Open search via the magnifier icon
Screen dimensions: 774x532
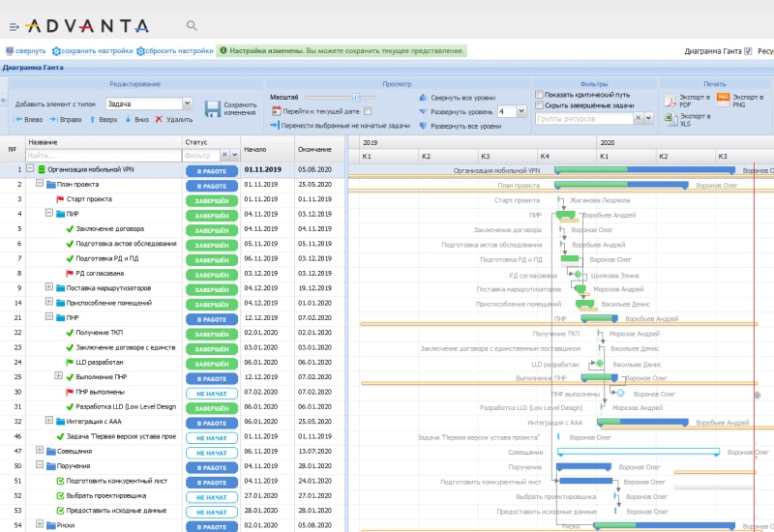(x=192, y=25)
